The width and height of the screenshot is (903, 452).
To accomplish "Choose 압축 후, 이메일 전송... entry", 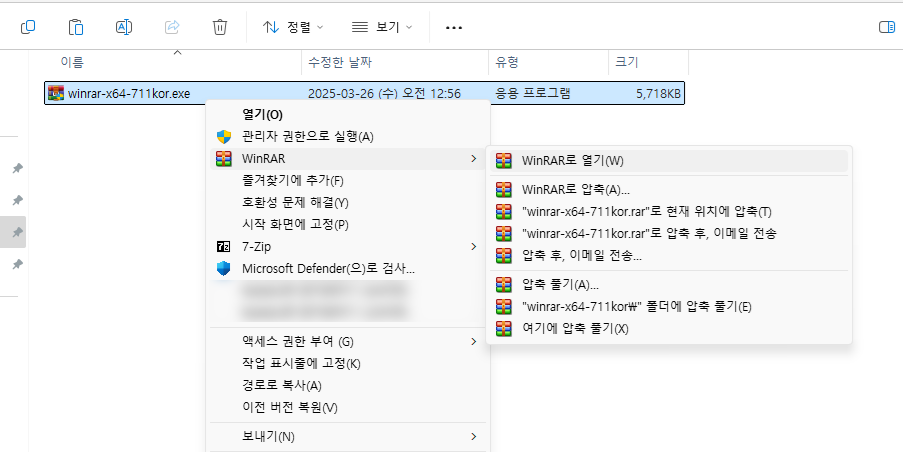I will [x=669, y=255].
